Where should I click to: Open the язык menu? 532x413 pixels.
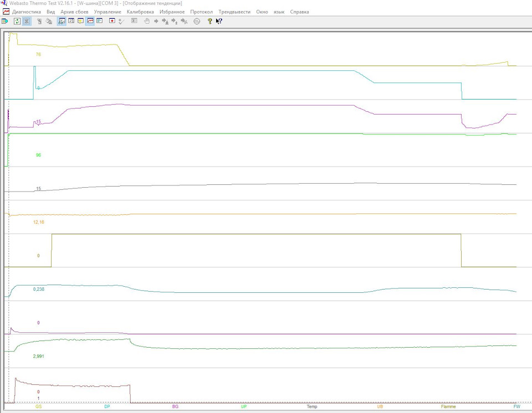point(279,12)
